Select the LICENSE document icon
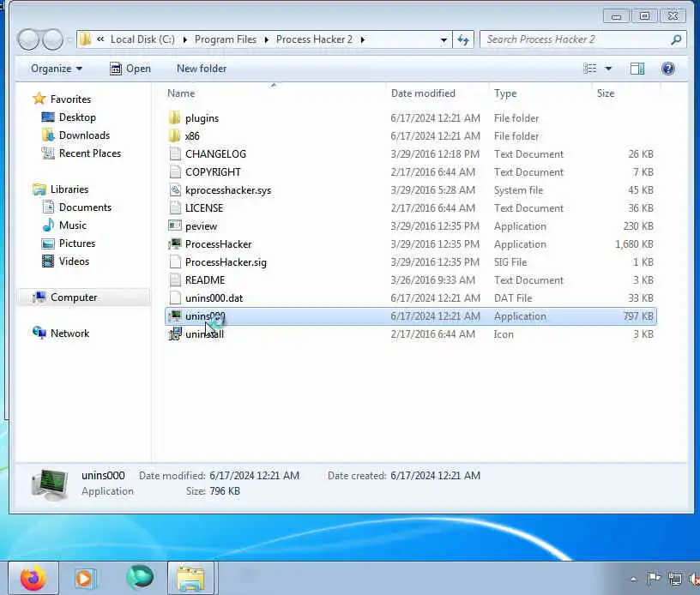700x595 pixels. [175, 207]
